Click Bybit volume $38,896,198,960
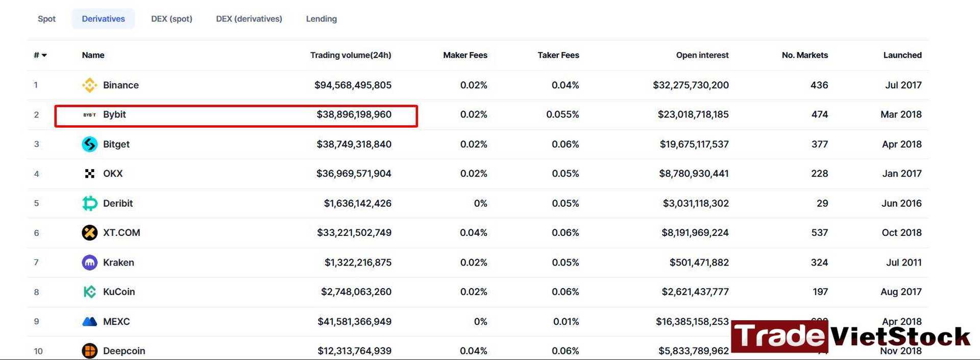Viewport: 980px width, 360px height. [x=354, y=114]
